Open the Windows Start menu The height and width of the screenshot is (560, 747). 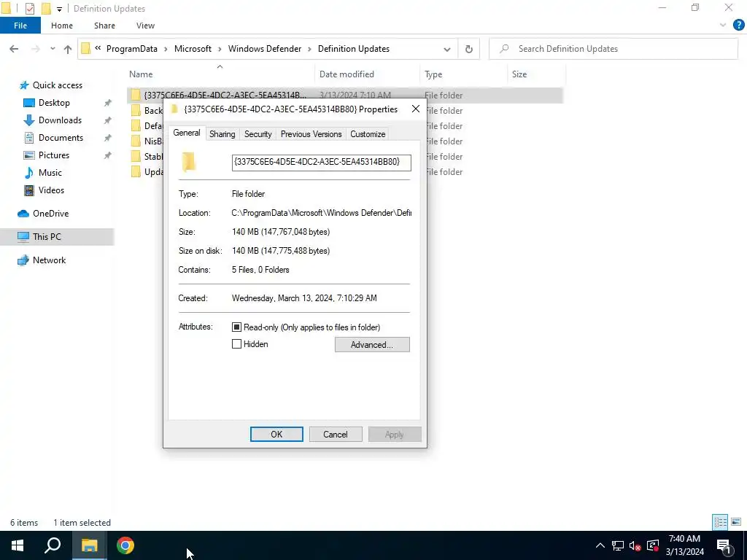(18, 545)
